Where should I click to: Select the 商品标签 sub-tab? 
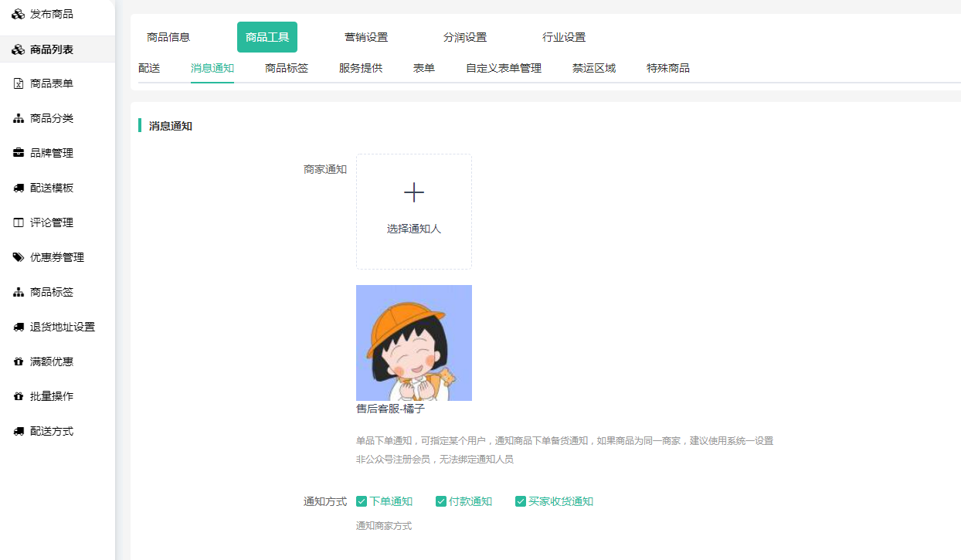(x=287, y=68)
